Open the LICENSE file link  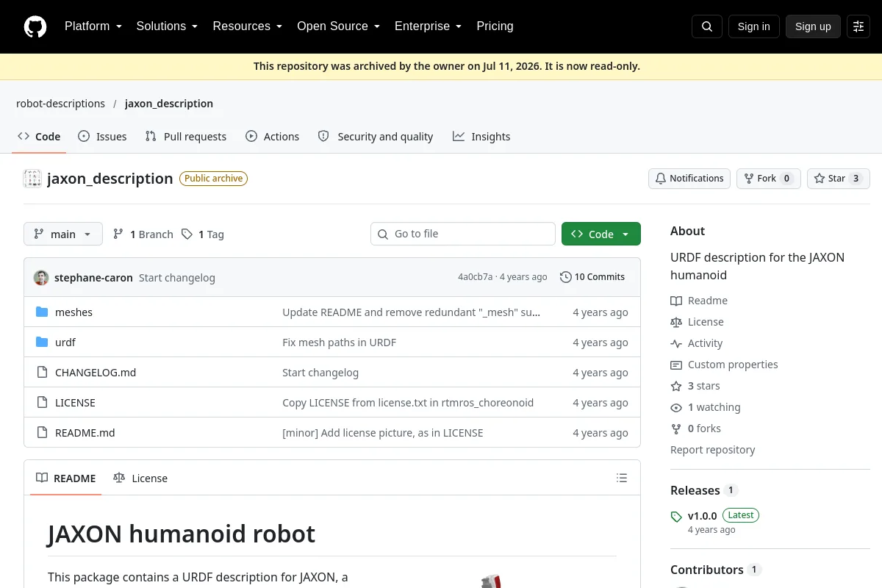coord(75,403)
